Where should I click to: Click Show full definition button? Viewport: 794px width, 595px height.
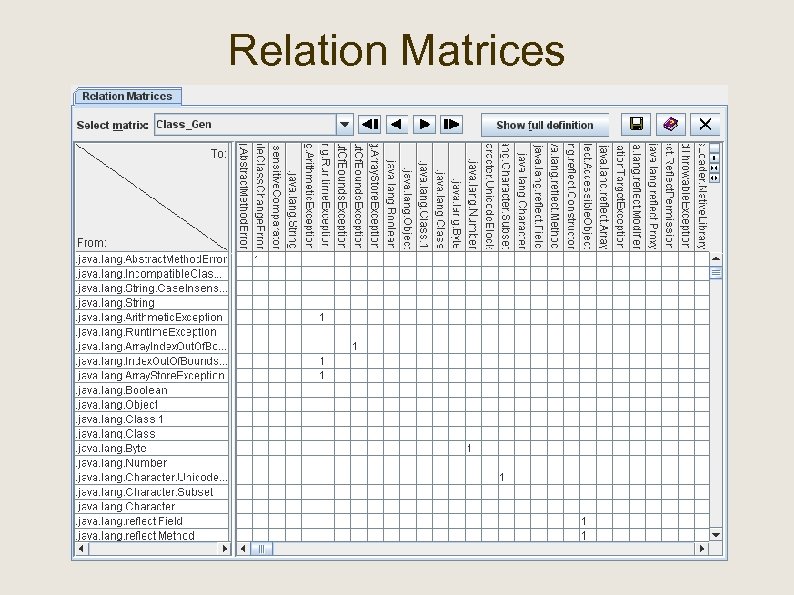pos(545,125)
